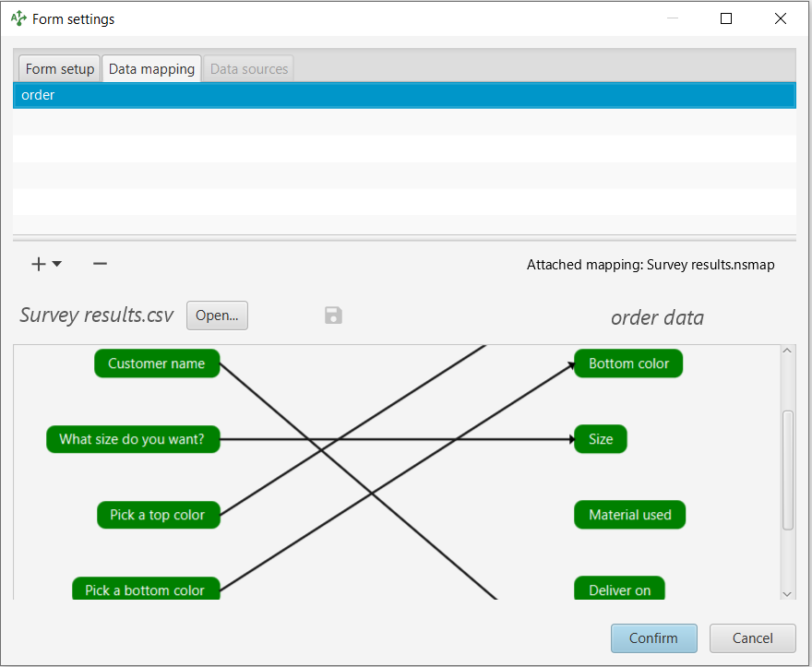Click the Open... button

pyautogui.click(x=217, y=316)
